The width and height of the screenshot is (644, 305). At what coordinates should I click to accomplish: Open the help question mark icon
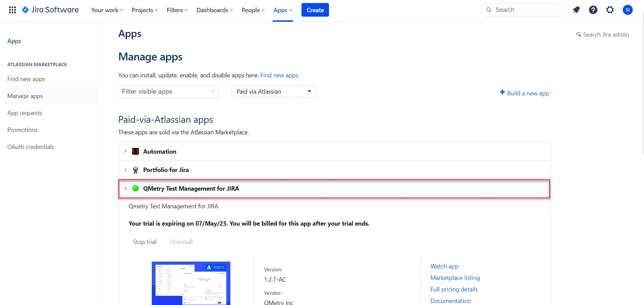pyautogui.click(x=593, y=10)
